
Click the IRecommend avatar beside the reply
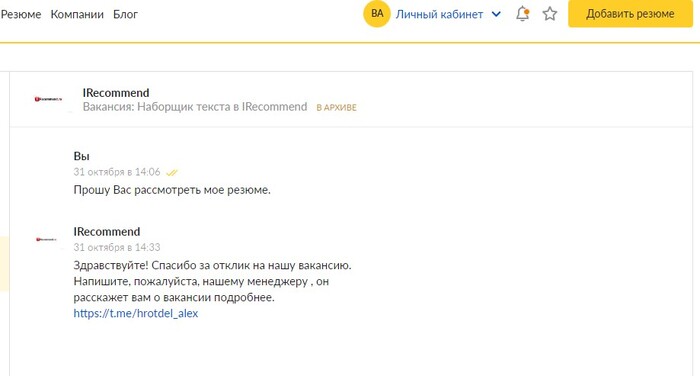pos(46,239)
